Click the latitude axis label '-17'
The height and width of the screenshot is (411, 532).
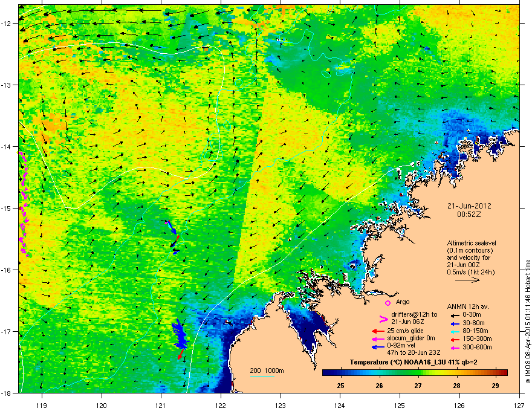point(6,331)
